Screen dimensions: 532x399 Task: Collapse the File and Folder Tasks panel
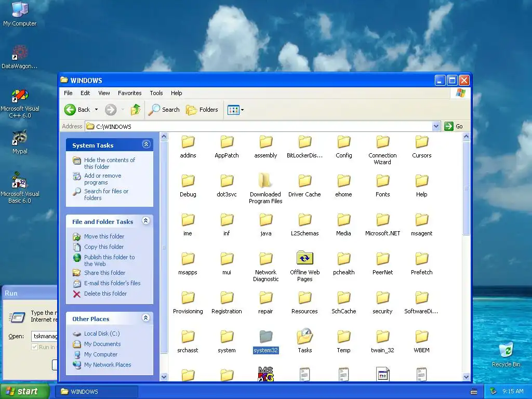coord(146,221)
